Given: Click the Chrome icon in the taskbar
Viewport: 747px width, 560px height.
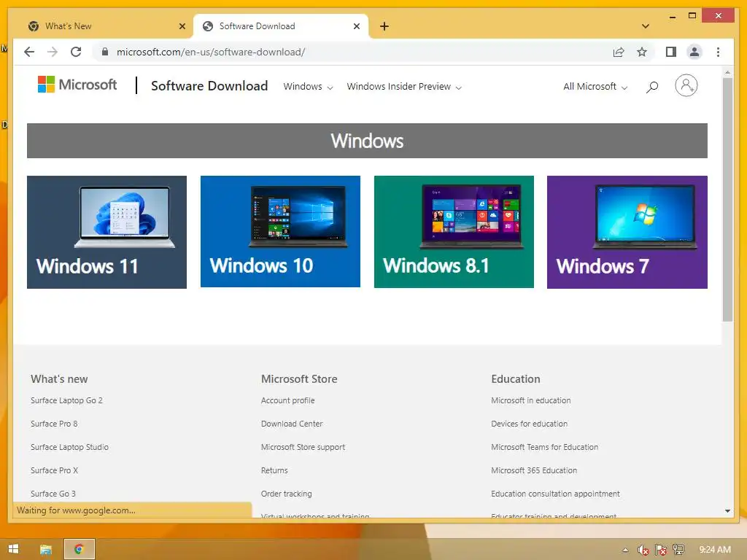Looking at the screenshot, I should [x=80, y=550].
